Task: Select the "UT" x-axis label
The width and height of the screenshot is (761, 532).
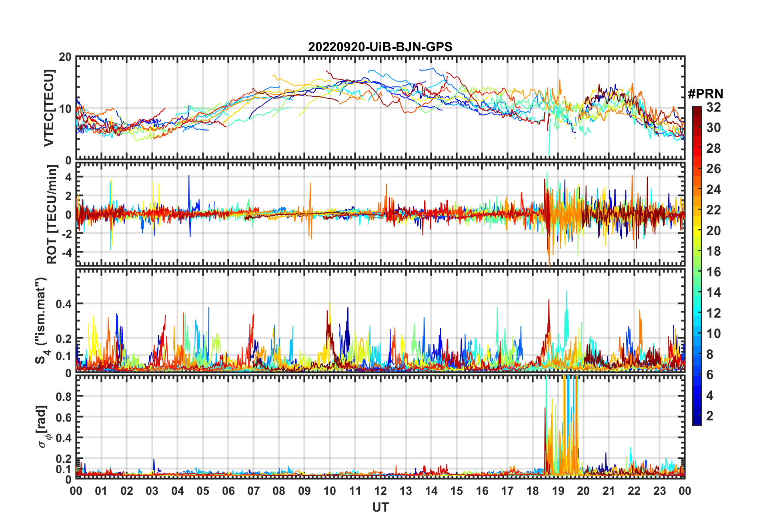Action: [x=380, y=507]
